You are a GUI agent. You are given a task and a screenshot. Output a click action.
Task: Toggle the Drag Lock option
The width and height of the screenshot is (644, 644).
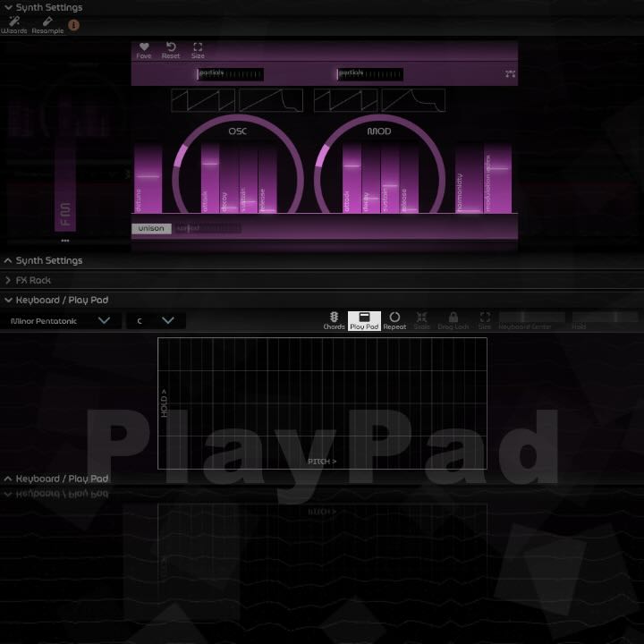453,320
